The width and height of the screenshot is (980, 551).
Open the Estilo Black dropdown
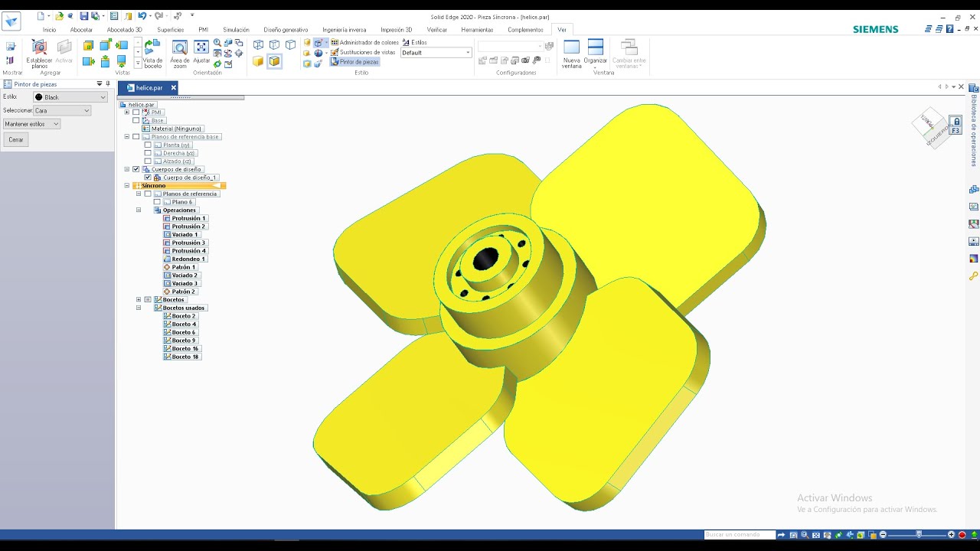pos(70,97)
